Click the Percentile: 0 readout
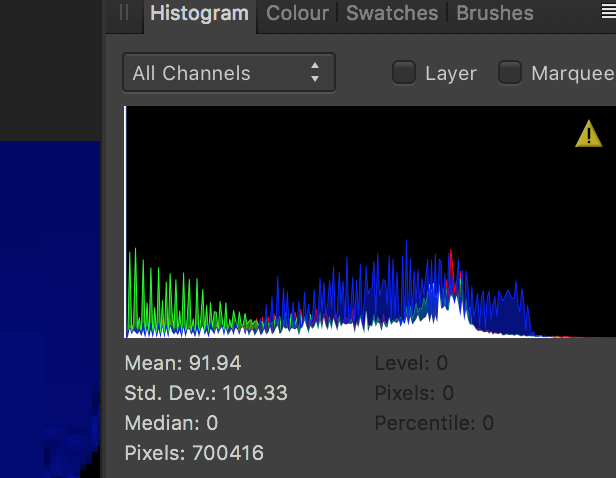This screenshot has width=616, height=478. tap(434, 423)
